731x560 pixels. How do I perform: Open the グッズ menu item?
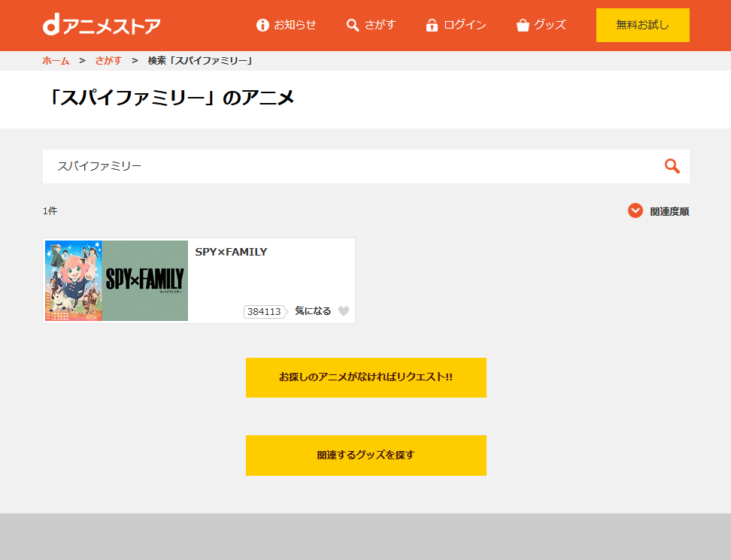click(x=541, y=25)
